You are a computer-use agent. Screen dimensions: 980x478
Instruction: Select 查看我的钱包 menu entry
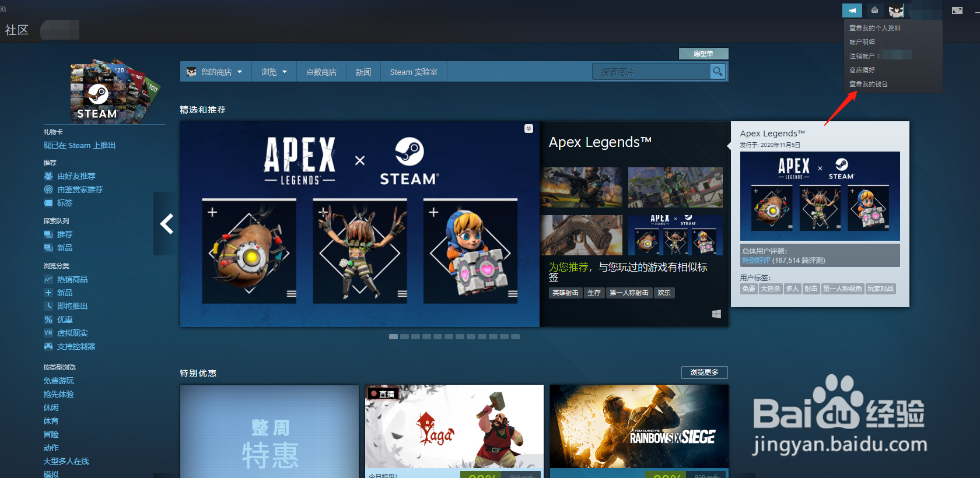[x=869, y=84]
